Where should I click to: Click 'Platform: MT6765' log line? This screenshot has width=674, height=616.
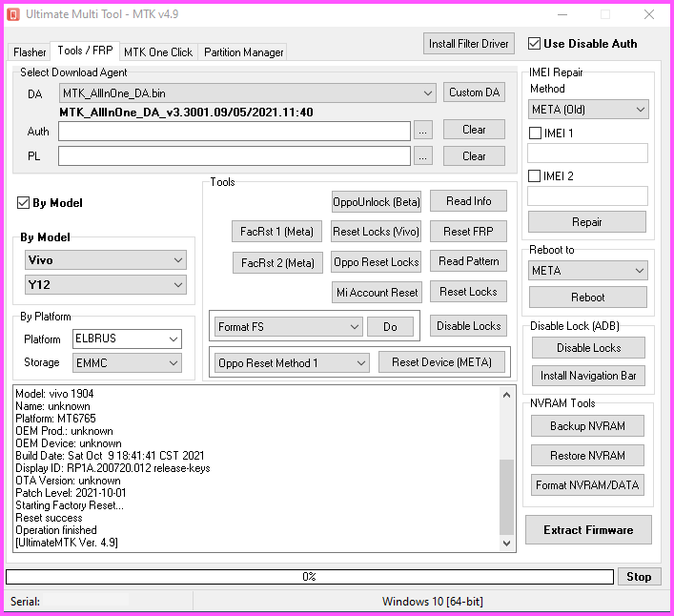pyautogui.click(x=56, y=419)
